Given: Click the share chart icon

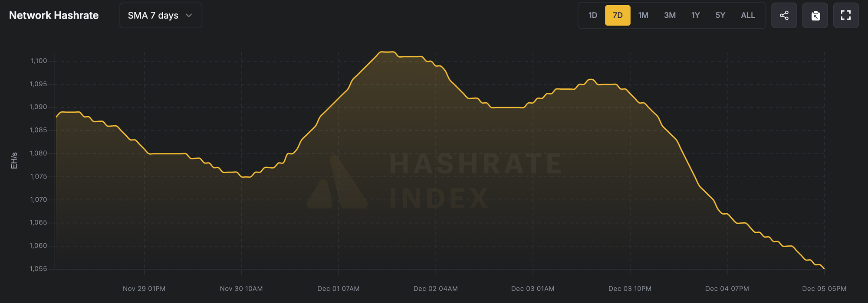Looking at the screenshot, I should (x=784, y=16).
